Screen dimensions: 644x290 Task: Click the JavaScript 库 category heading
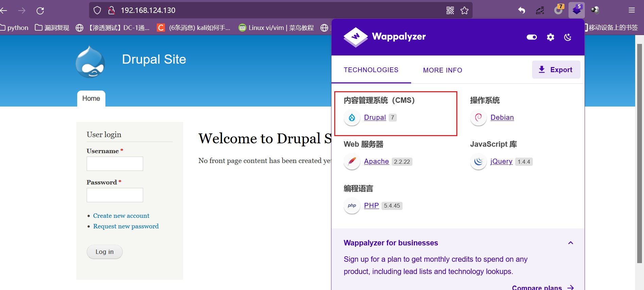coord(493,144)
